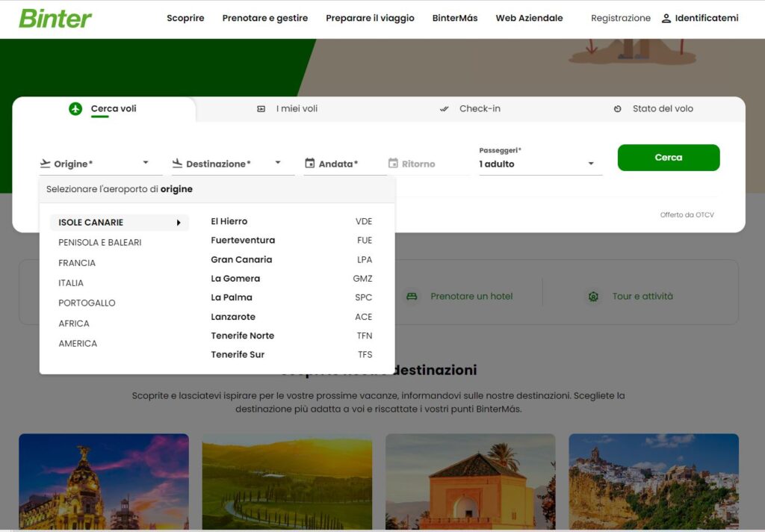Click the Origine input field
The height and width of the screenshot is (532, 765).
101,164
